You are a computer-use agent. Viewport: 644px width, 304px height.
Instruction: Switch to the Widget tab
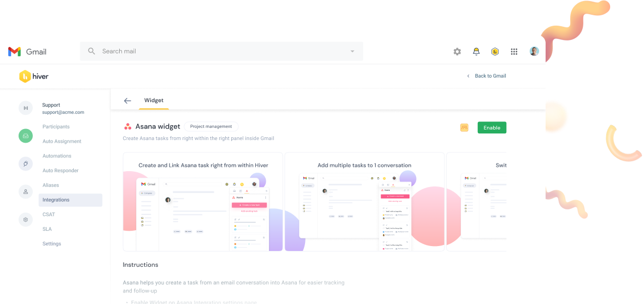pos(154,101)
